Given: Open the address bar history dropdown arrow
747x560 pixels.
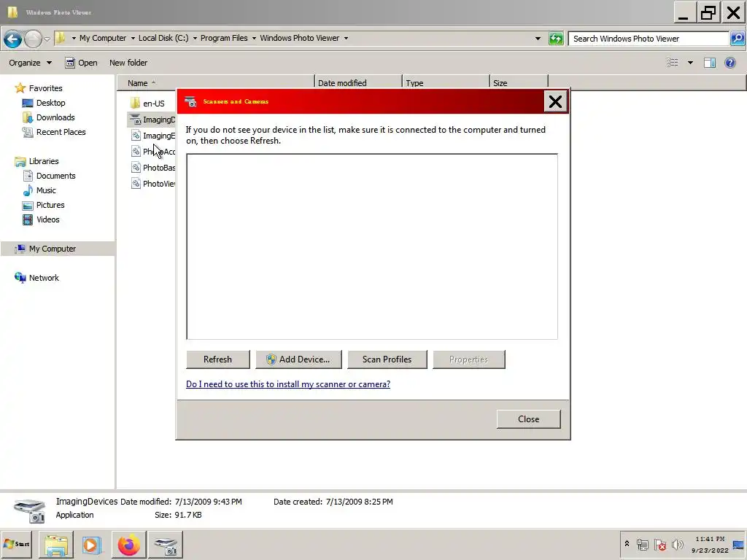Looking at the screenshot, I should pyautogui.click(x=538, y=39).
